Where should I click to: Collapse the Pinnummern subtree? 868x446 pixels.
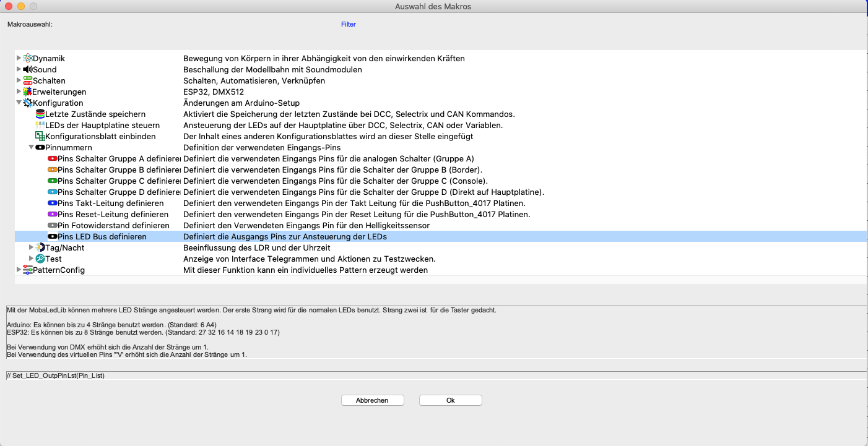click(31, 147)
